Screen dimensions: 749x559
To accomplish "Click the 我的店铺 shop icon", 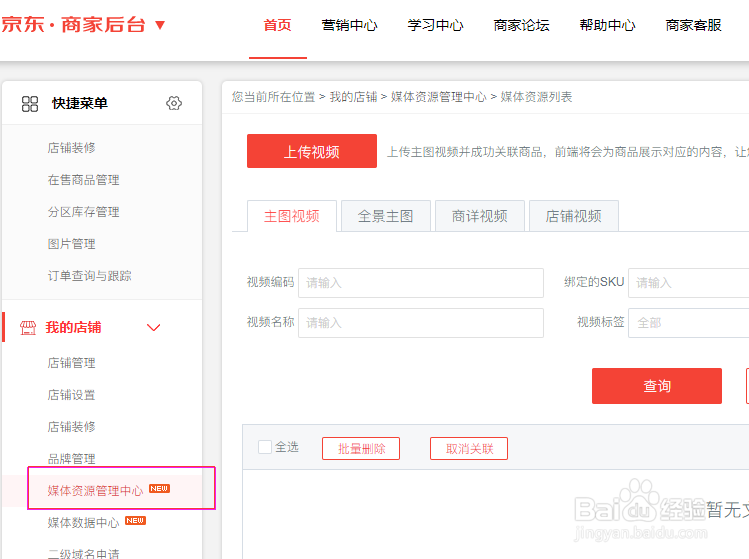I will [28, 328].
